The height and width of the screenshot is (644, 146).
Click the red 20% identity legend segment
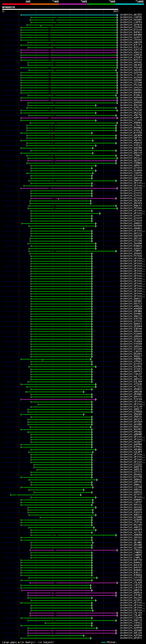tap(16, 4)
